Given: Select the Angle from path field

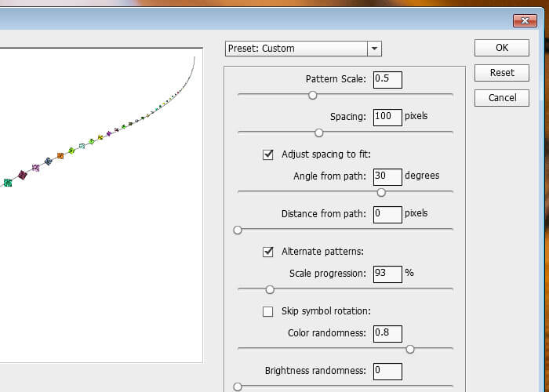Looking at the screenshot, I should 387,176.
